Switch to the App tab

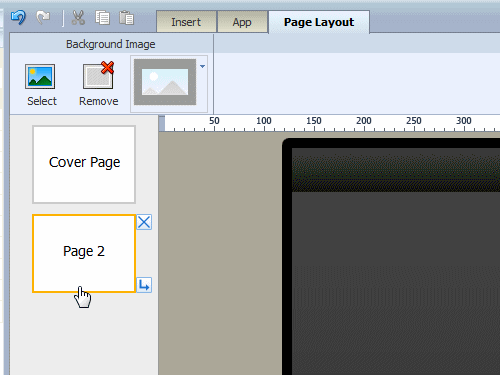[x=242, y=22]
